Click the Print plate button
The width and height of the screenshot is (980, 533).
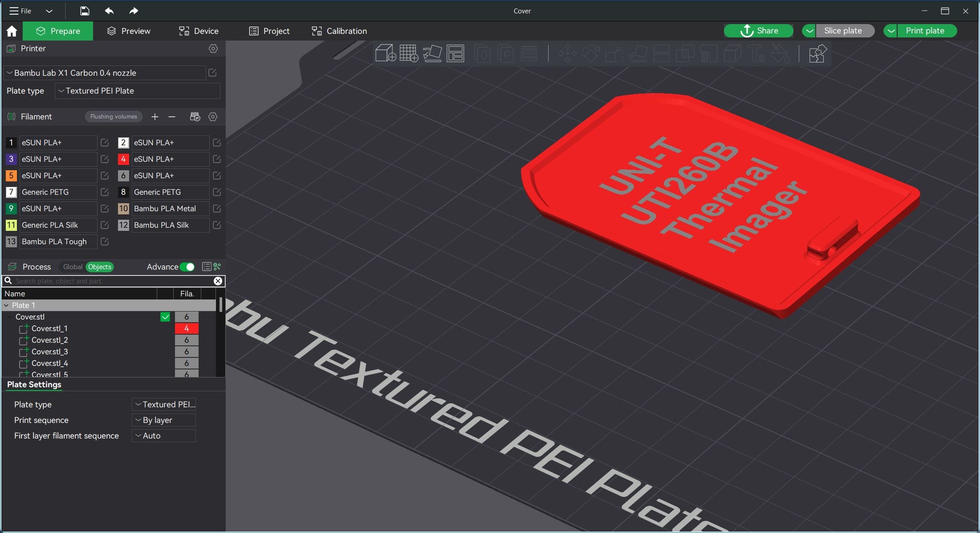(927, 31)
